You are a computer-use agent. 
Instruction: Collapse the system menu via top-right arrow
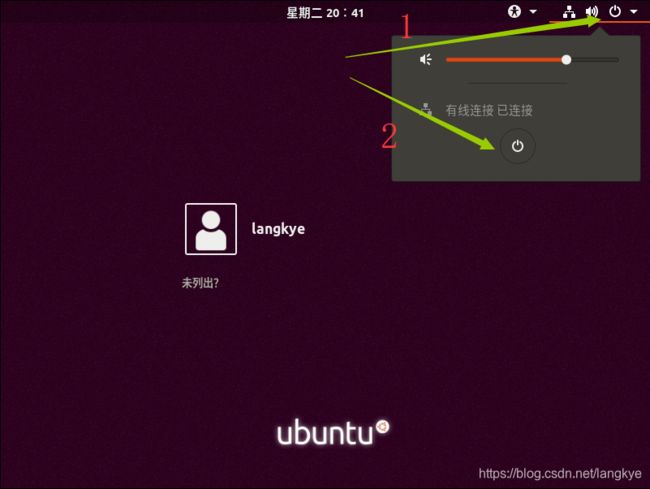(x=634, y=12)
